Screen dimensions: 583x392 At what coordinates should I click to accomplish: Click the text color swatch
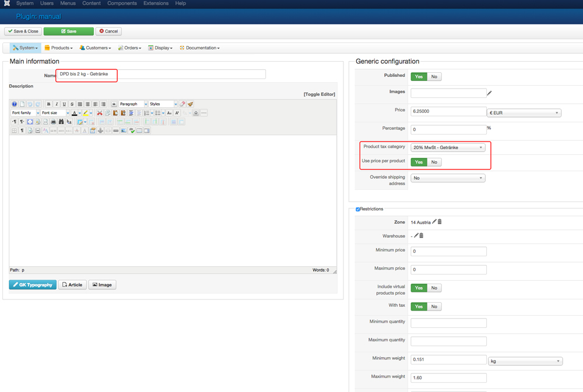[75, 113]
